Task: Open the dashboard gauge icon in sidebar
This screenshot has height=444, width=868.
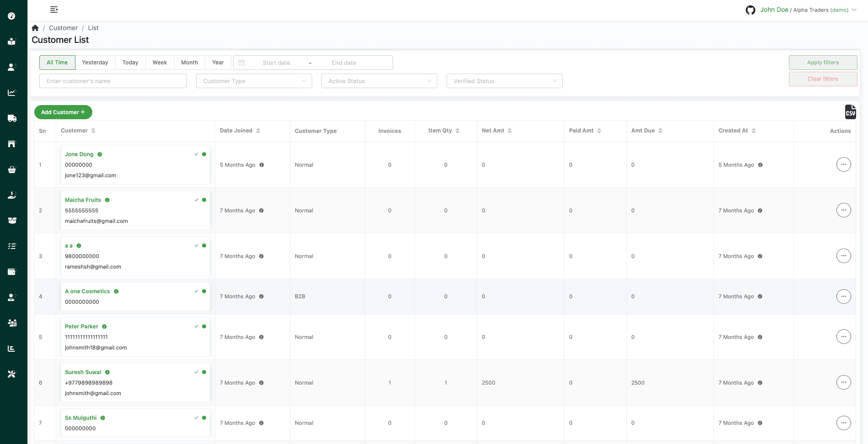Action: pos(12,16)
